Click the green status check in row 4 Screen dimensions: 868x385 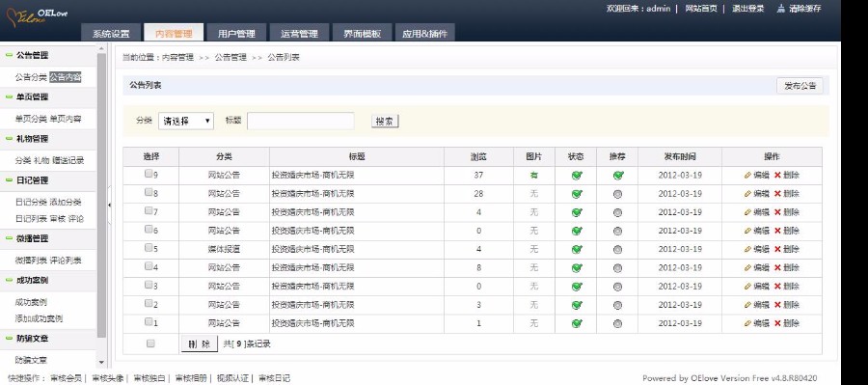tap(577, 268)
